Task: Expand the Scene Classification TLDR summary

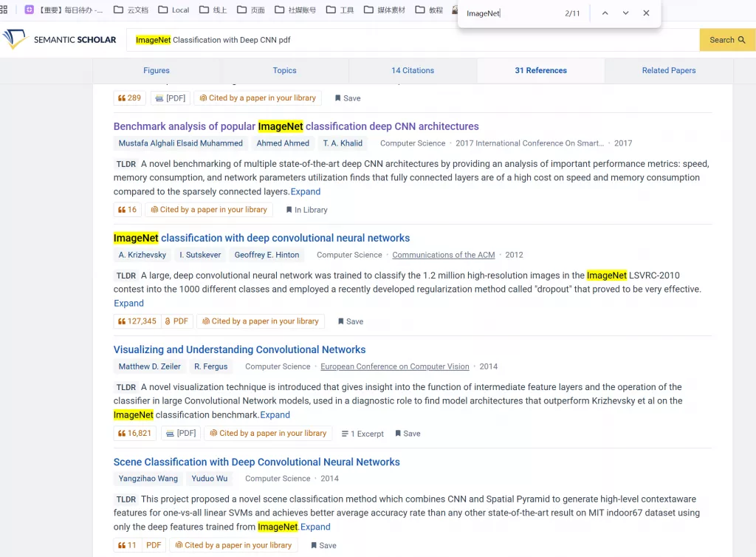Action: (315, 527)
